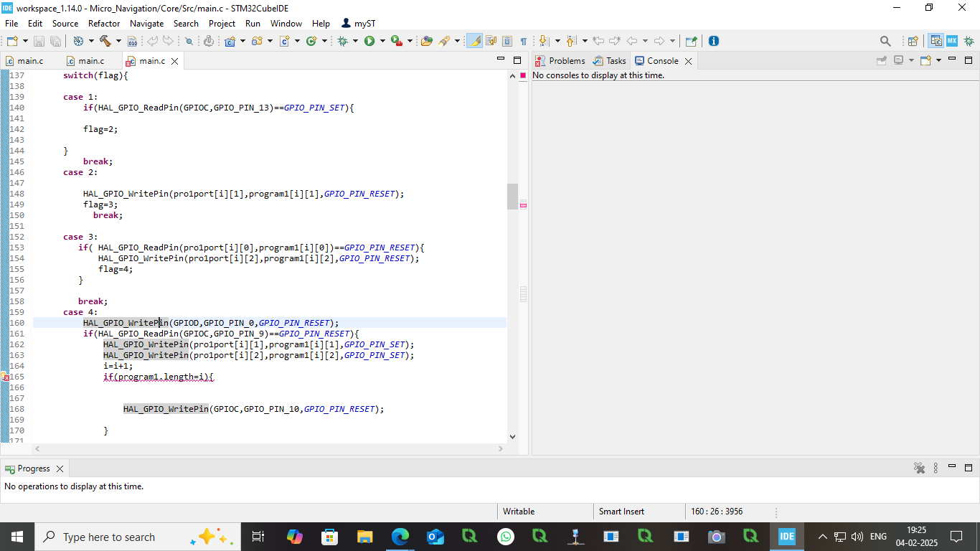Toggle Show Whitespace Characters pilcrow
Screen dimensions: 980x551
point(524,41)
